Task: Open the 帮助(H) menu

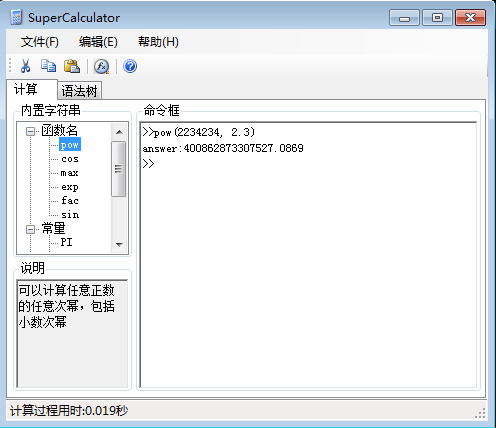Action: [158, 42]
